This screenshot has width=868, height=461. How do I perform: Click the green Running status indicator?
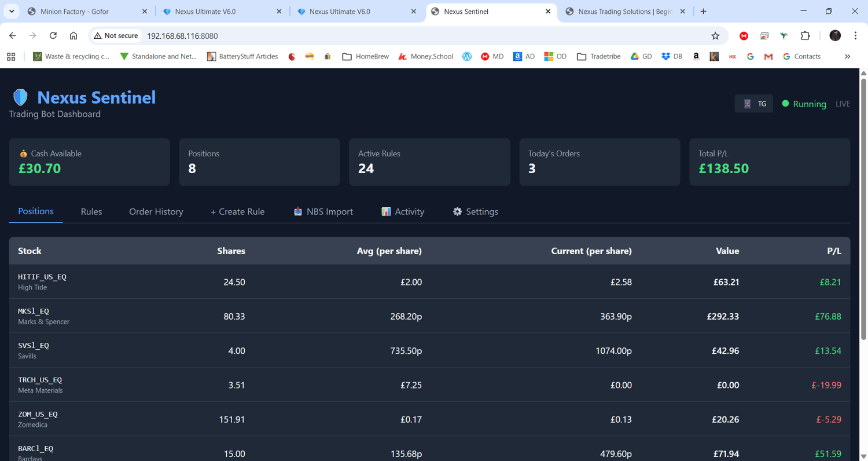(x=804, y=104)
